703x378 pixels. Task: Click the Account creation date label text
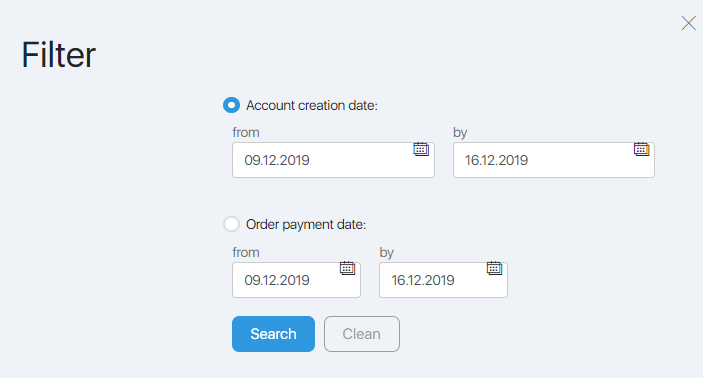coord(312,105)
